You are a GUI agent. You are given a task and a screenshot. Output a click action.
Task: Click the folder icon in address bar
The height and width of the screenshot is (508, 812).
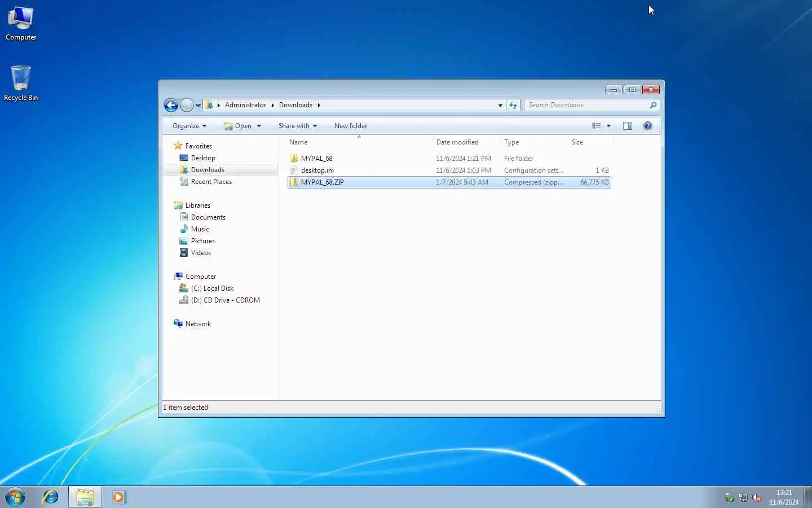(209, 105)
